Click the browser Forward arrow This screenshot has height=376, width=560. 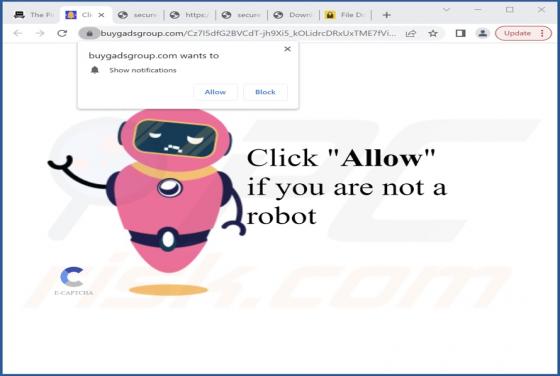pyautogui.click(x=40, y=34)
